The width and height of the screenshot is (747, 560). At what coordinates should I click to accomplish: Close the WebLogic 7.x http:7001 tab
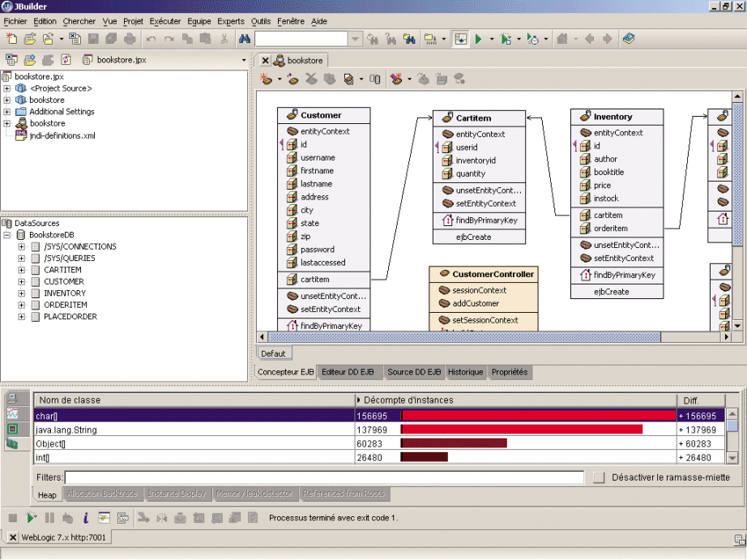(x=13, y=537)
